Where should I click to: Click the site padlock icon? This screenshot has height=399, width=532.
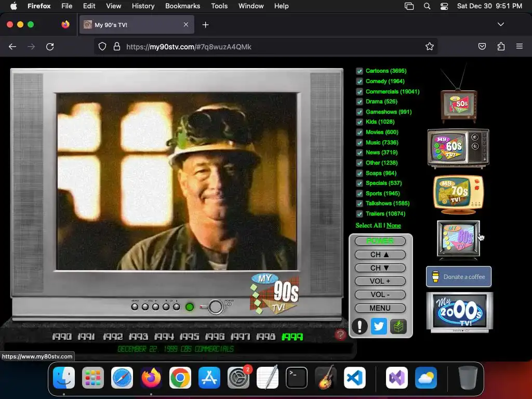(117, 46)
